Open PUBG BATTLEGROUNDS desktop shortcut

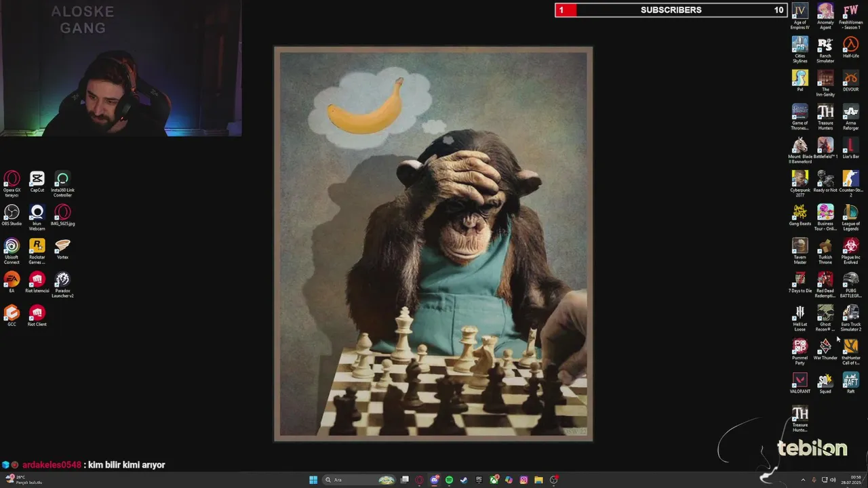point(851,285)
